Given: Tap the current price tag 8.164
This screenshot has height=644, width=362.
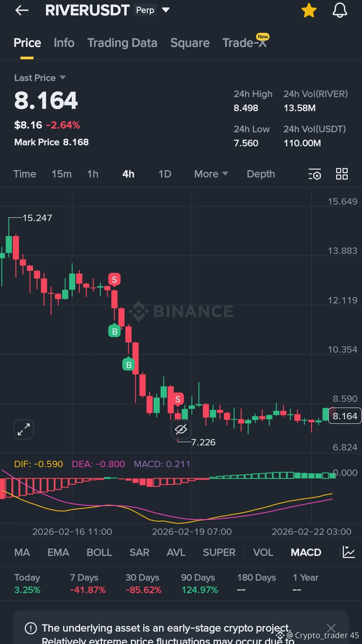Looking at the screenshot, I should (x=345, y=416).
